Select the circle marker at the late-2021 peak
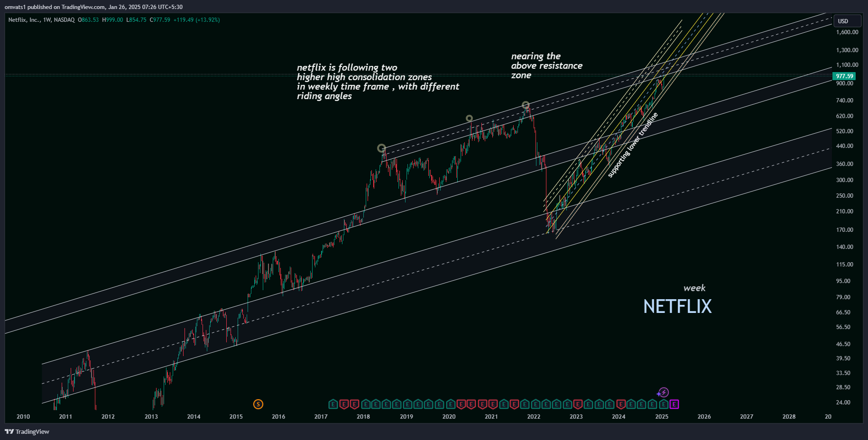Viewport: 868px width, 440px height. [526, 105]
